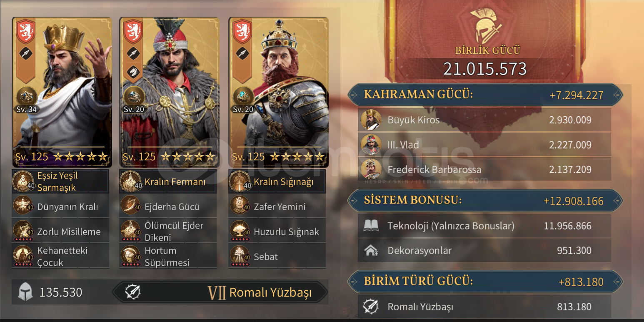Click Büyük Kiros avatar in hero power list
Viewport: 644px width, 322px height.
371,120
